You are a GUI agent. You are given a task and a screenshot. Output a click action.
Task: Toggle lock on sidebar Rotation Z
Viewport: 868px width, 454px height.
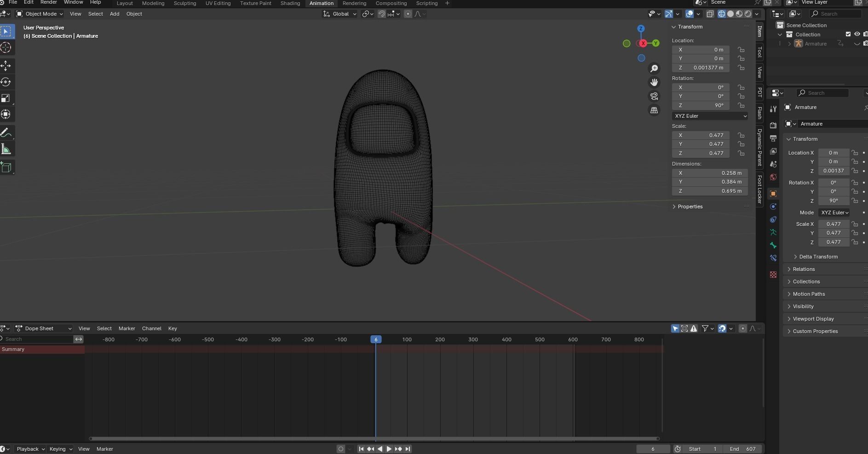tap(741, 105)
